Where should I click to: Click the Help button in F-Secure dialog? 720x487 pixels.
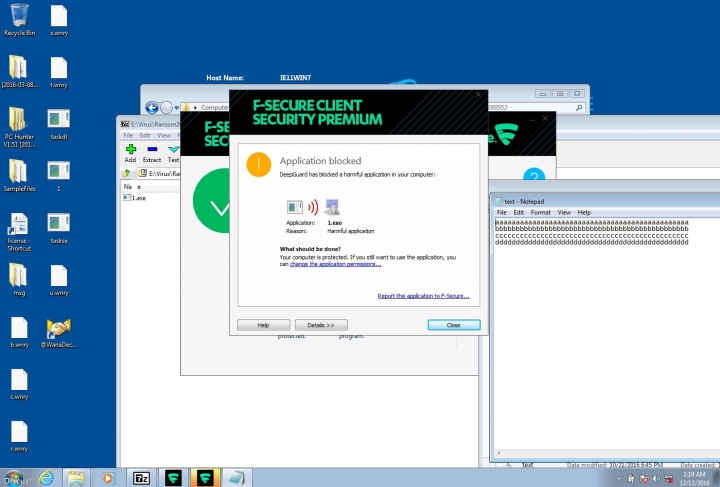[264, 325]
